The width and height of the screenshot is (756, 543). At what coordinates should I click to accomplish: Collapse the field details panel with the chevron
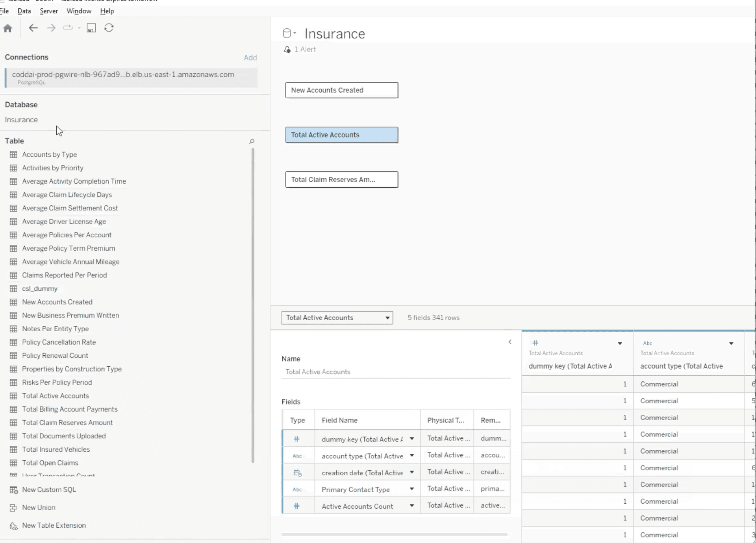510,342
